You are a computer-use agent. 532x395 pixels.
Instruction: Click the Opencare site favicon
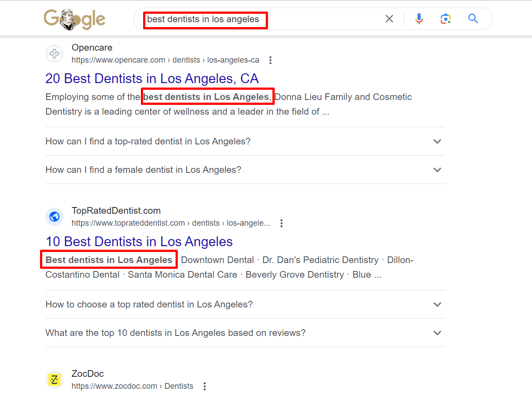click(x=54, y=54)
